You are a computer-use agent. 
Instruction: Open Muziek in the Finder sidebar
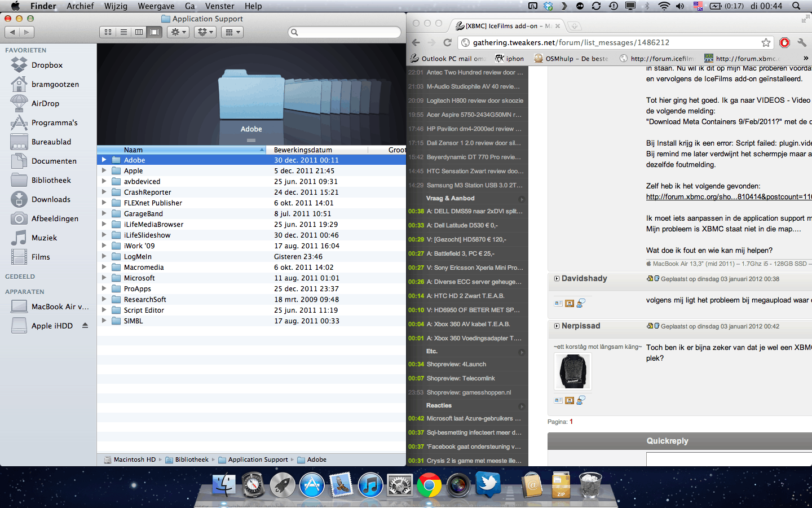(x=44, y=238)
